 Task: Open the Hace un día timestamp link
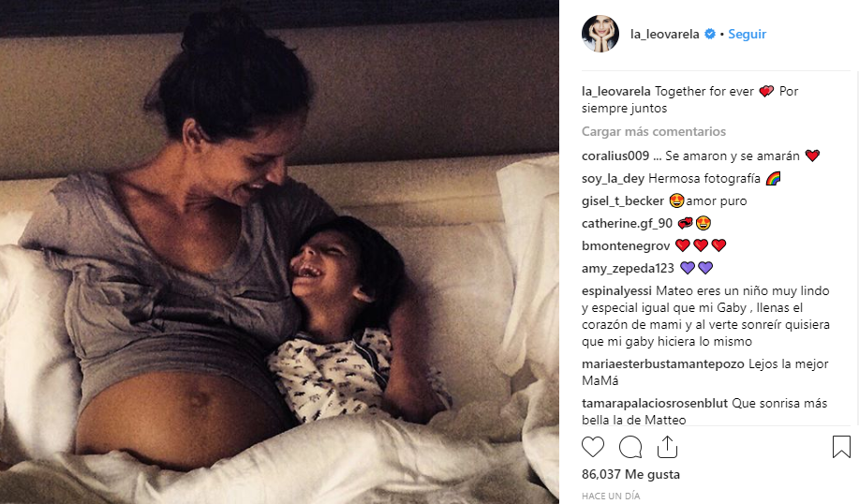coord(611,496)
